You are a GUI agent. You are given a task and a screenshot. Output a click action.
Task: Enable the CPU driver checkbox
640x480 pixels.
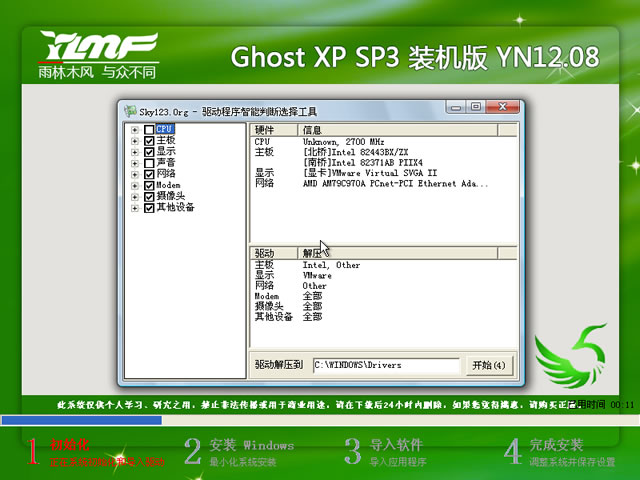click(x=149, y=129)
